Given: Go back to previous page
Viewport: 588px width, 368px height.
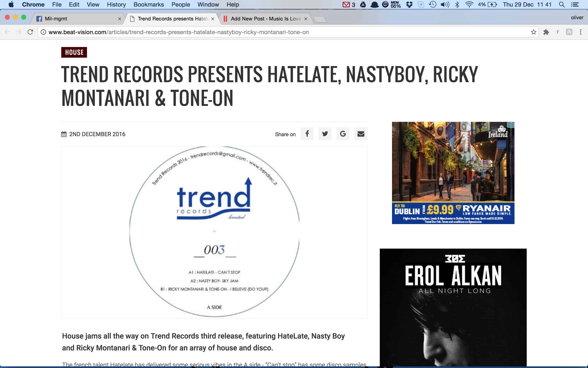Looking at the screenshot, I should pyautogui.click(x=8, y=32).
